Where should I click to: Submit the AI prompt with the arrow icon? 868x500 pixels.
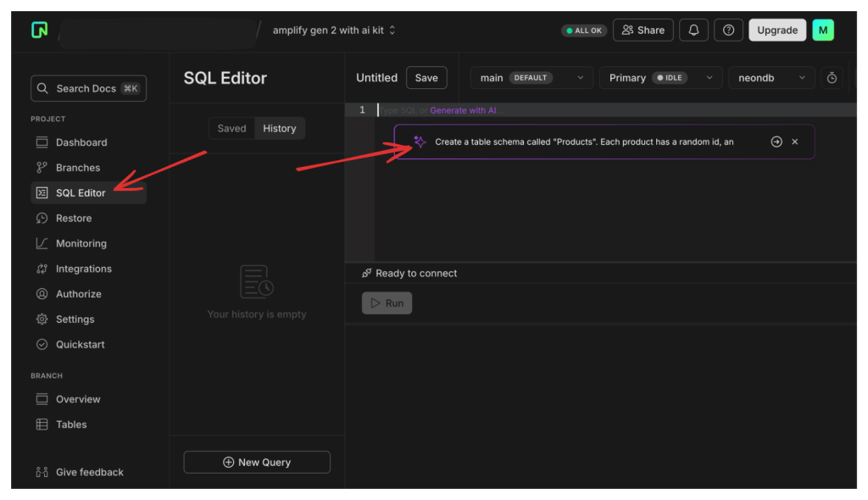point(776,142)
